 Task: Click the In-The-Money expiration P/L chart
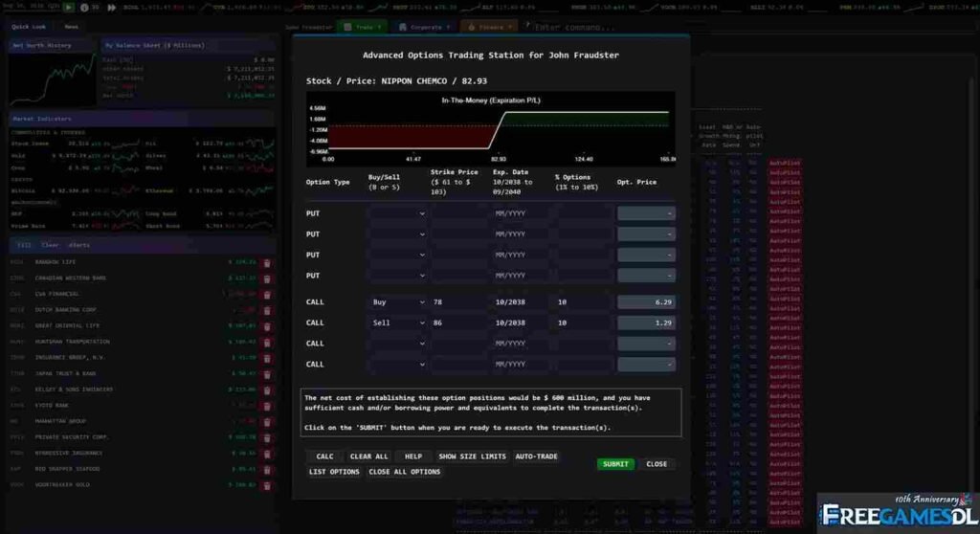(x=491, y=129)
